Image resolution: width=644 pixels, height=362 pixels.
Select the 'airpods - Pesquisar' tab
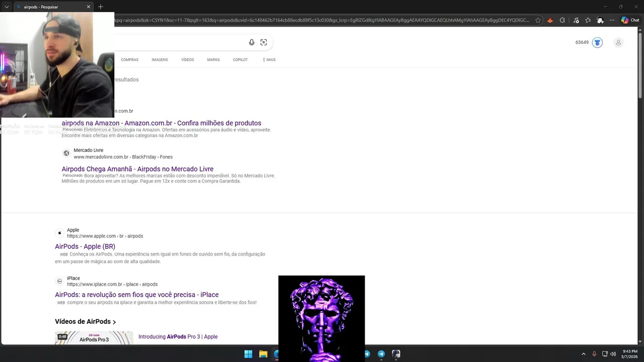53,7
